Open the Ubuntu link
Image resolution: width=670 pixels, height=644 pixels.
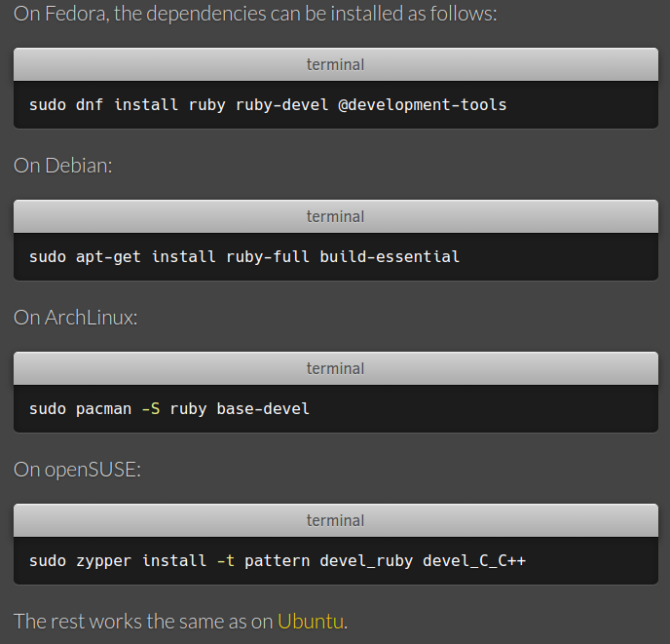pyautogui.click(x=311, y=622)
